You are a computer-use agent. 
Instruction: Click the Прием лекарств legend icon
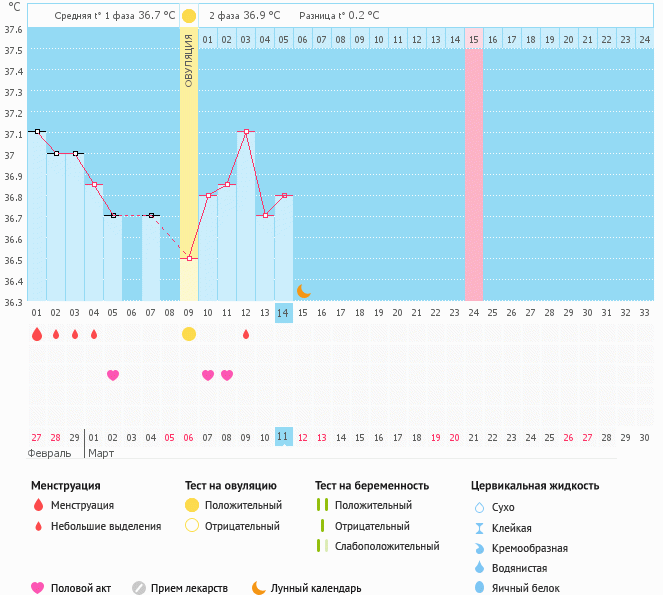139,588
